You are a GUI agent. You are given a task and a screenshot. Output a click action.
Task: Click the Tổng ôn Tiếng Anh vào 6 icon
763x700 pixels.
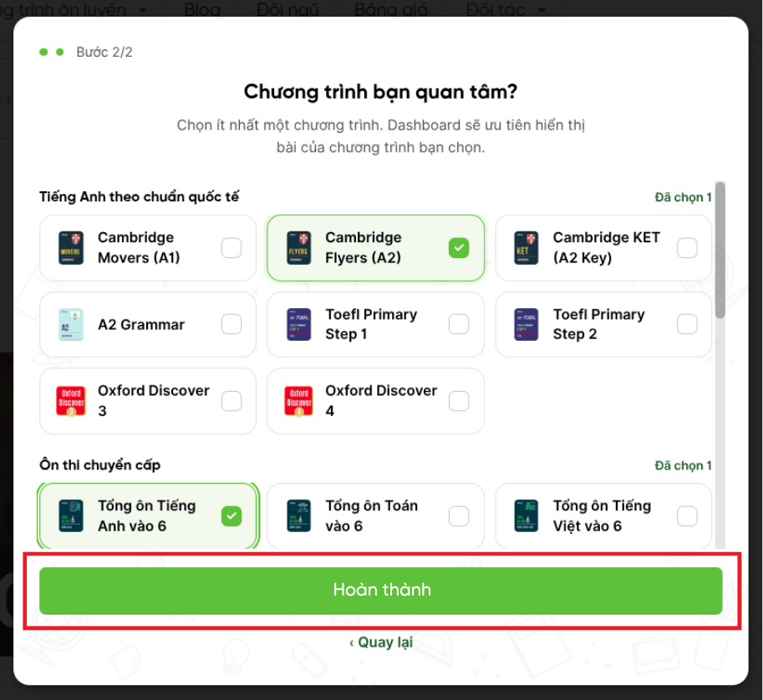click(71, 515)
